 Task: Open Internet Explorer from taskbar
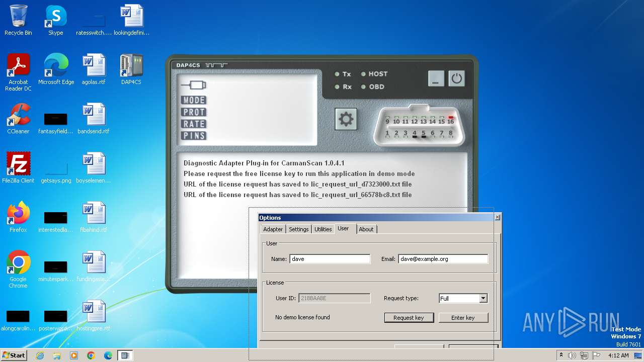point(40,355)
